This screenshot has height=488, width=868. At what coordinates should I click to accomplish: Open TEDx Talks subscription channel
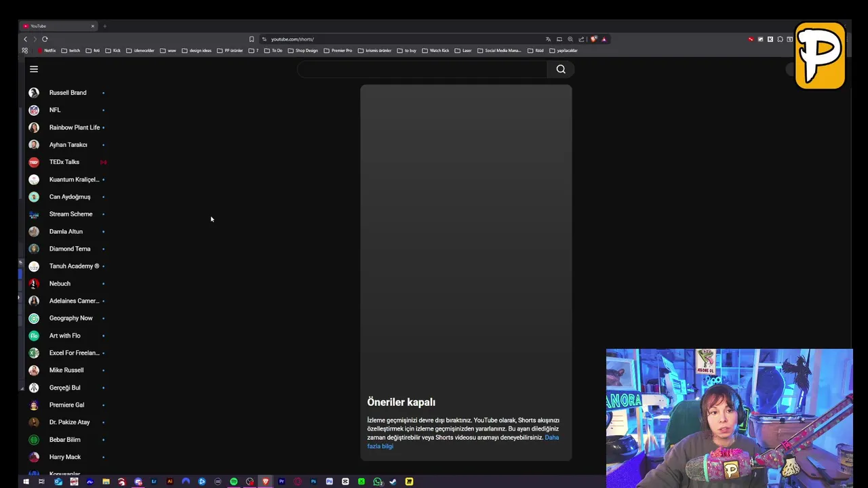[x=66, y=162]
